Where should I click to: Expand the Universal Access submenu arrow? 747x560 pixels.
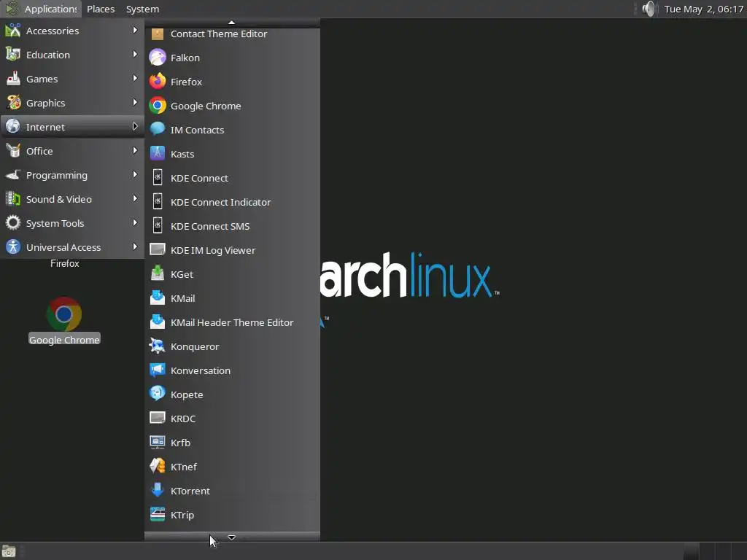click(135, 246)
